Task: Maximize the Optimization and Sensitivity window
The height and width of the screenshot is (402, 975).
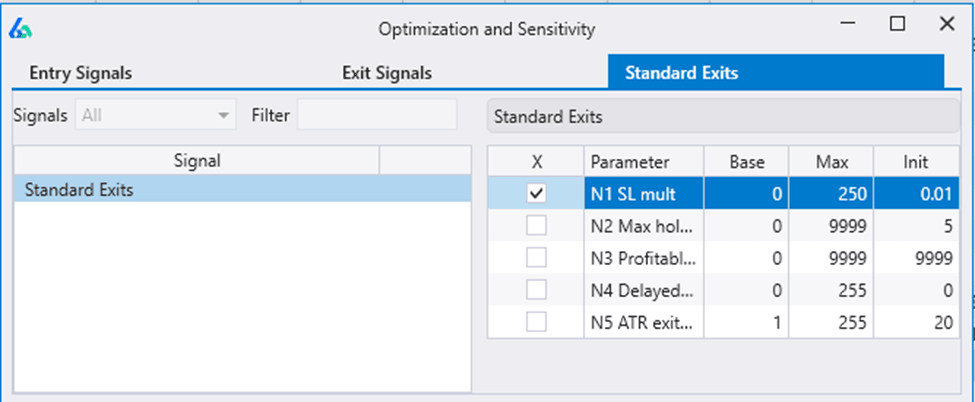Action: pyautogui.click(x=897, y=24)
